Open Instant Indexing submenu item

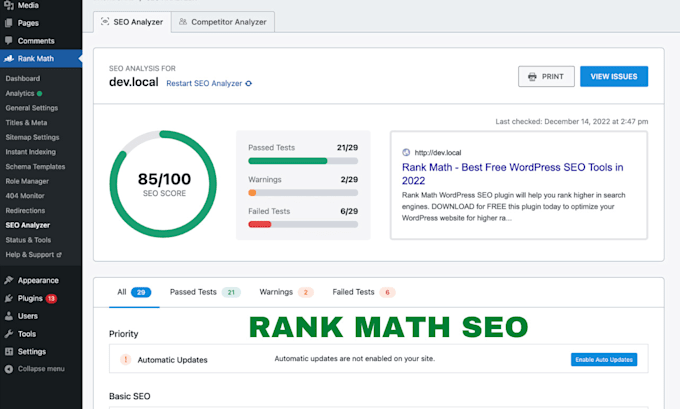(x=30, y=152)
